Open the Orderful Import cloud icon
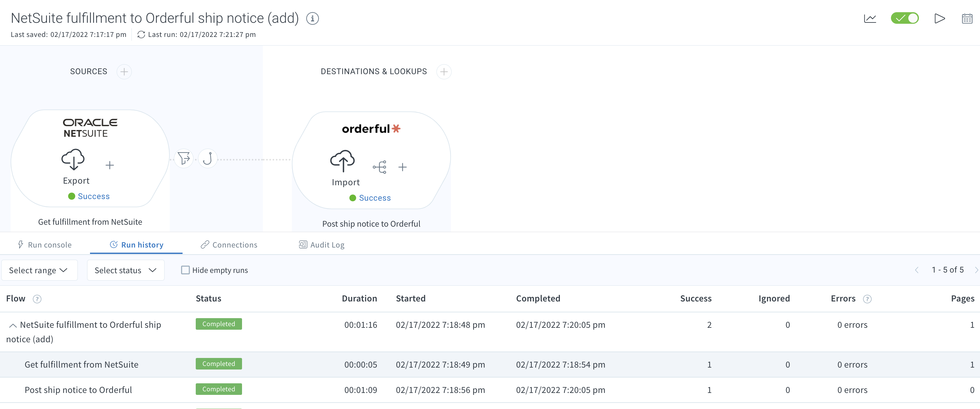980x409 pixels. tap(342, 161)
